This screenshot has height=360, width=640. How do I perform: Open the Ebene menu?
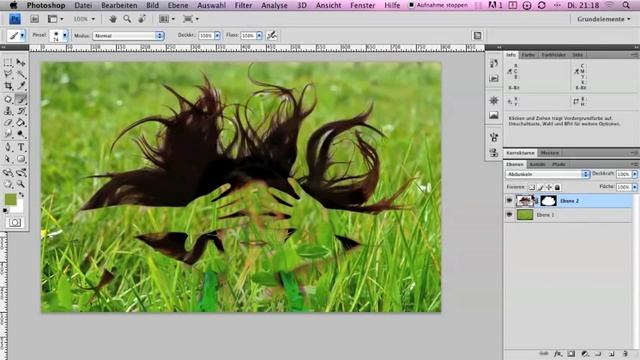coord(178,5)
